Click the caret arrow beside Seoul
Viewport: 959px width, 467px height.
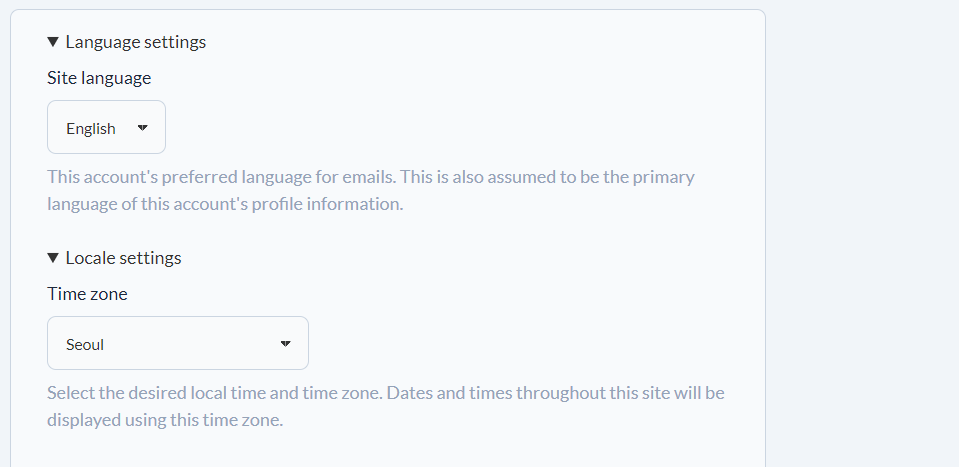click(285, 344)
